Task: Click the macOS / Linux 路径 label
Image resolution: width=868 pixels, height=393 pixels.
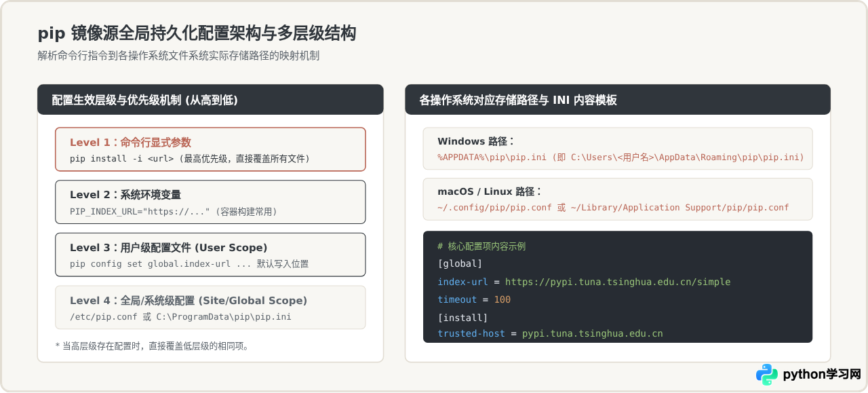Action: click(x=490, y=191)
